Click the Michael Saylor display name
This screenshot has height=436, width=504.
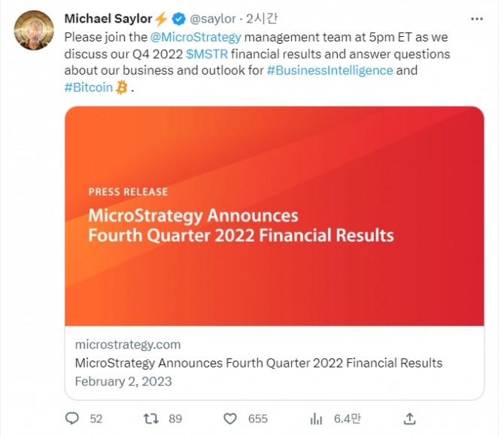click(108, 19)
